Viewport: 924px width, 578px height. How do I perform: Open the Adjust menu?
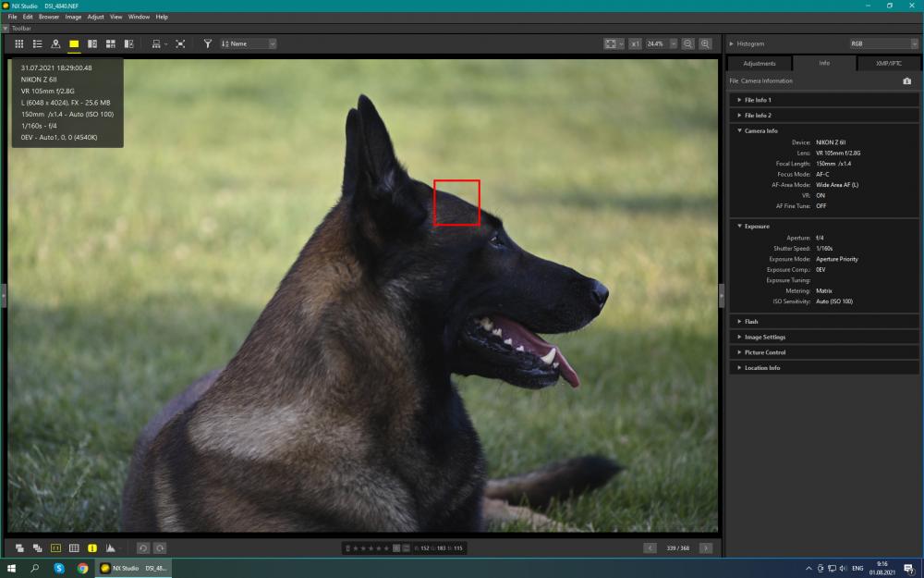point(95,17)
